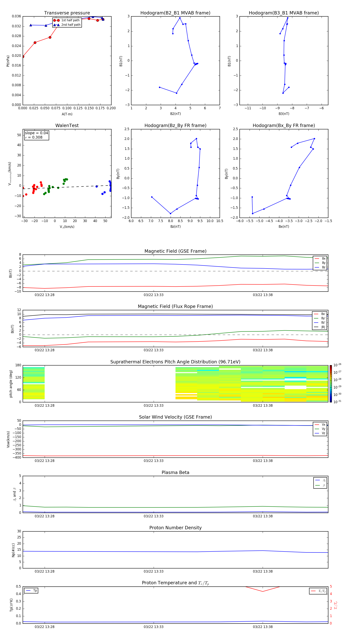Select By' in the Flux Rope legend
The image size is (351, 644).
tap(320, 318)
